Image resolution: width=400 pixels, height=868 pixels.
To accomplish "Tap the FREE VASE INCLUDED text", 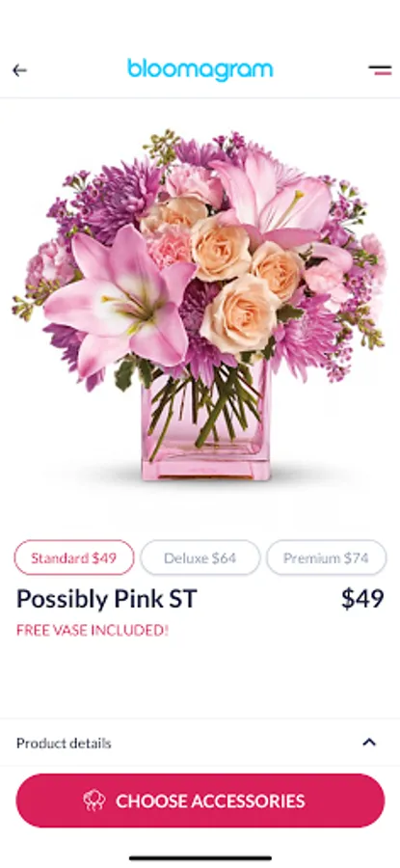I will pos(93,630).
